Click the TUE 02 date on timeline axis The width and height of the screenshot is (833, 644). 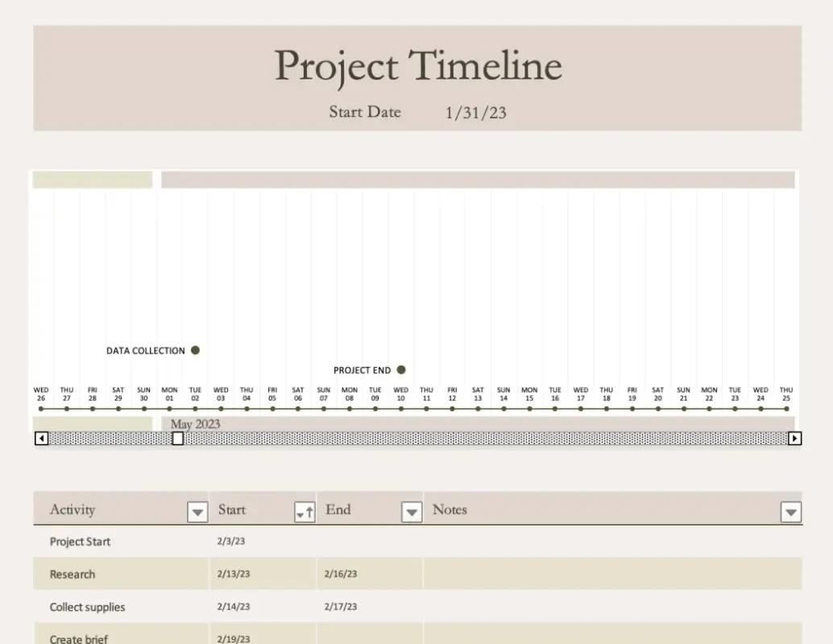[x=195, y=394]
